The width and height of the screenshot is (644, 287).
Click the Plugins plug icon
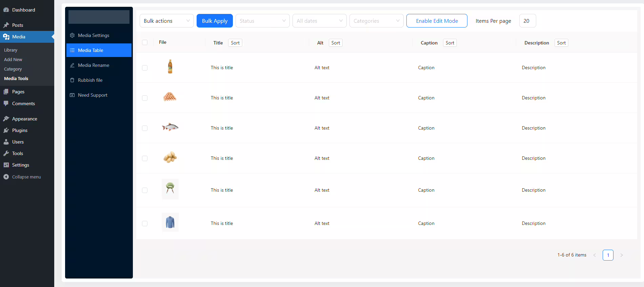(x=6, y=130)
